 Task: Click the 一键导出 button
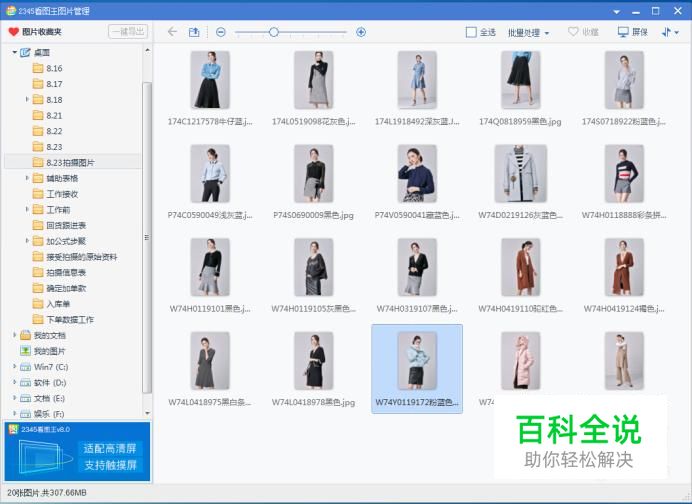(x=128, y=32)
